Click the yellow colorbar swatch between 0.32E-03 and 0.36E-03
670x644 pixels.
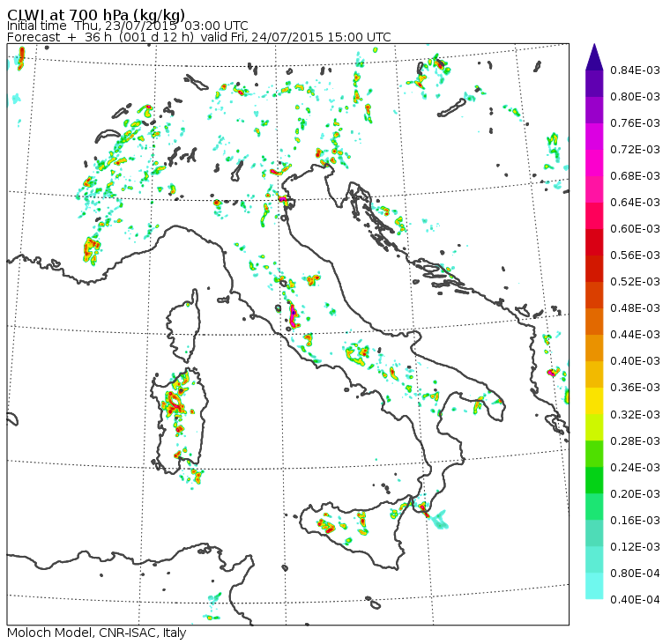594,401
